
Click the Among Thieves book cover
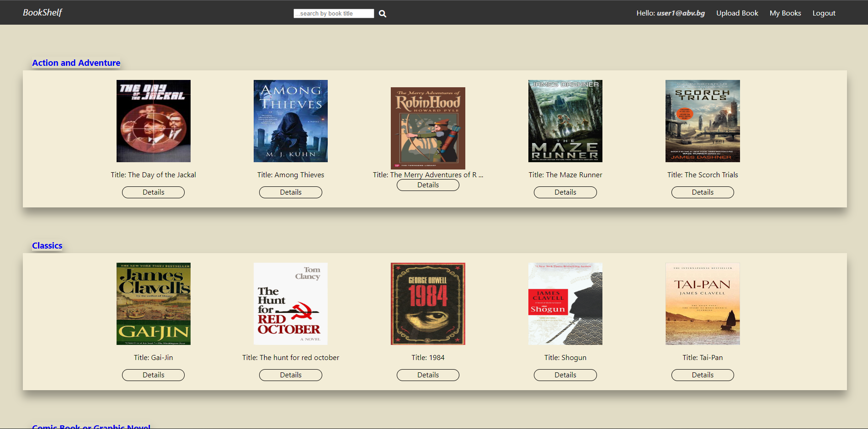click(x=291, y=121)
